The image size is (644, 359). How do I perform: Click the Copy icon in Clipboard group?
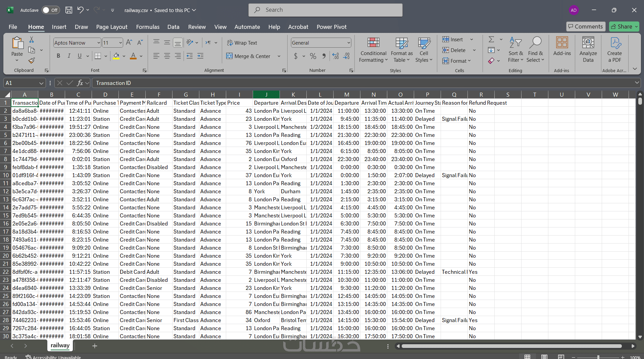point(32,50)
